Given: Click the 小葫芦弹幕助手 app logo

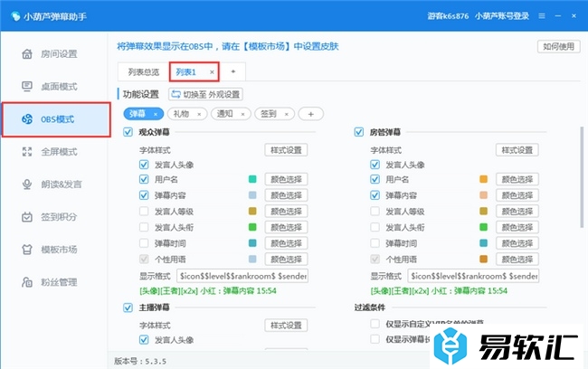Looking at the screenshot, I should pyautogui.click(x=15, y=16).
